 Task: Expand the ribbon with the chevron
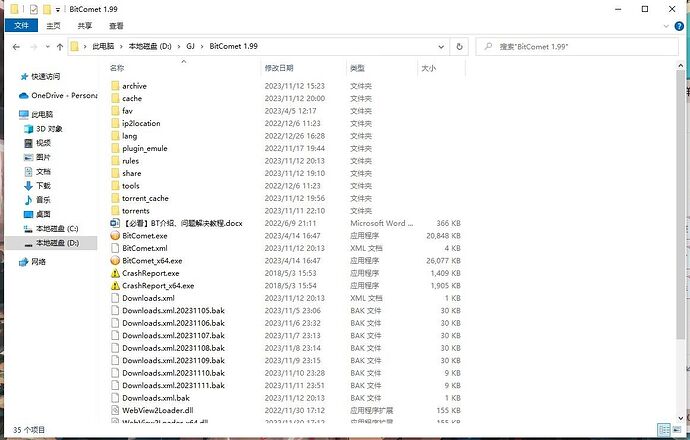pyautogui.click(x=666, y=26)
